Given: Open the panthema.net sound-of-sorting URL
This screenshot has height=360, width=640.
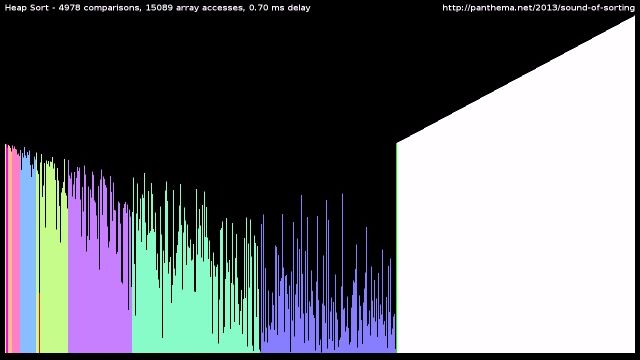Looking at the screenshot, I should click(538, 8).
